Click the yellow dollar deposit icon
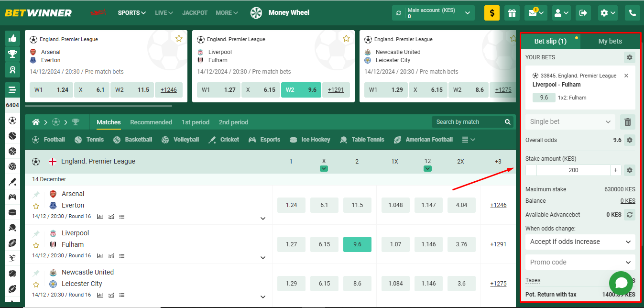The height and width of the screenshot is (308, 644). point(491,13)
